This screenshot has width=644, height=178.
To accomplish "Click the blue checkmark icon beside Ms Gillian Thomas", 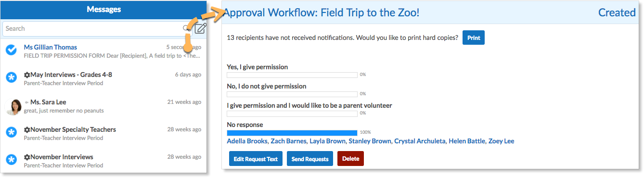I will pos(12,50).
